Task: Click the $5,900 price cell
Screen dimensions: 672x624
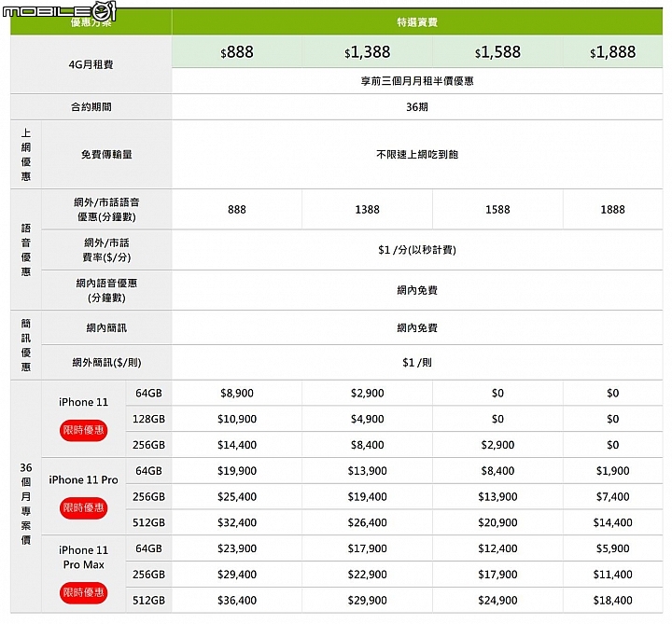Action: pyautogui.click(x=612, y=548)
